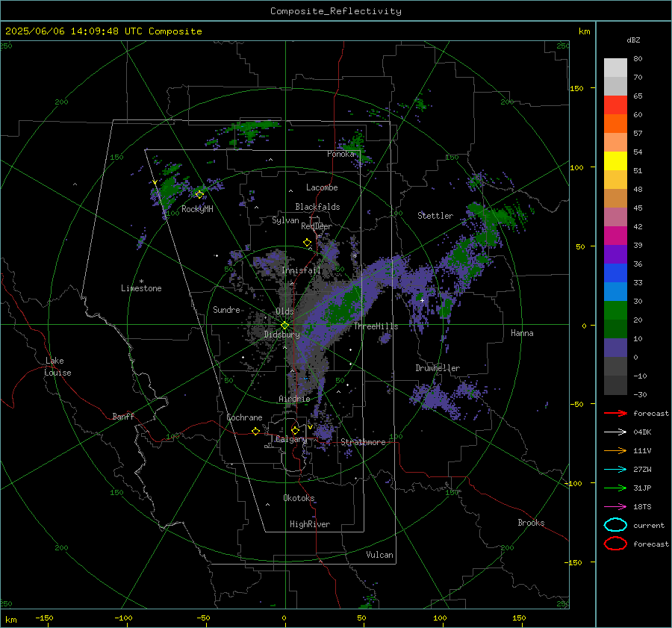Click the Vulcan town label
The height and width of the screenshot is (628, 672).
click(x=380, y=555)
